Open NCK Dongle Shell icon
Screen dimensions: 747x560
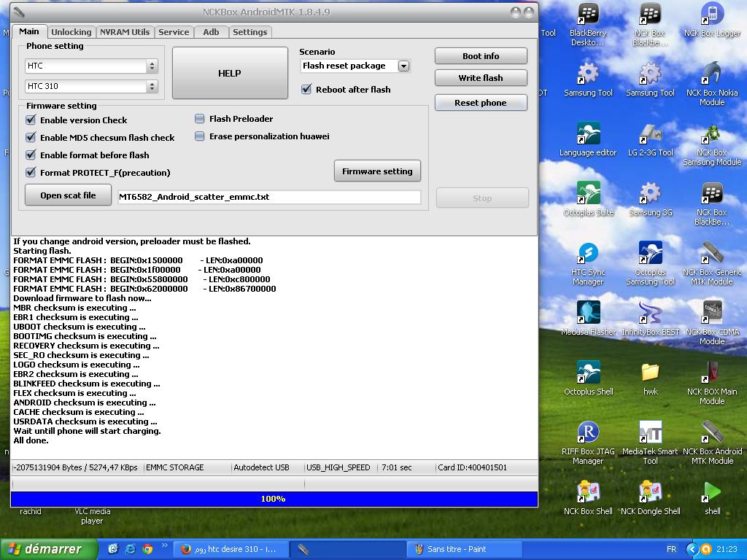[650, 498]
